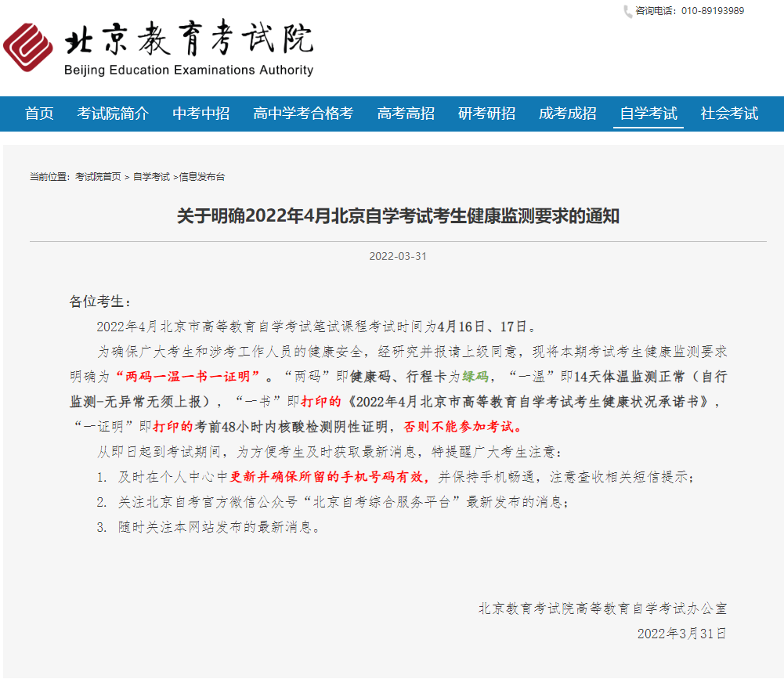Open the 首页 navigation item
Screen dimensions: 784x679
[39, 114]
